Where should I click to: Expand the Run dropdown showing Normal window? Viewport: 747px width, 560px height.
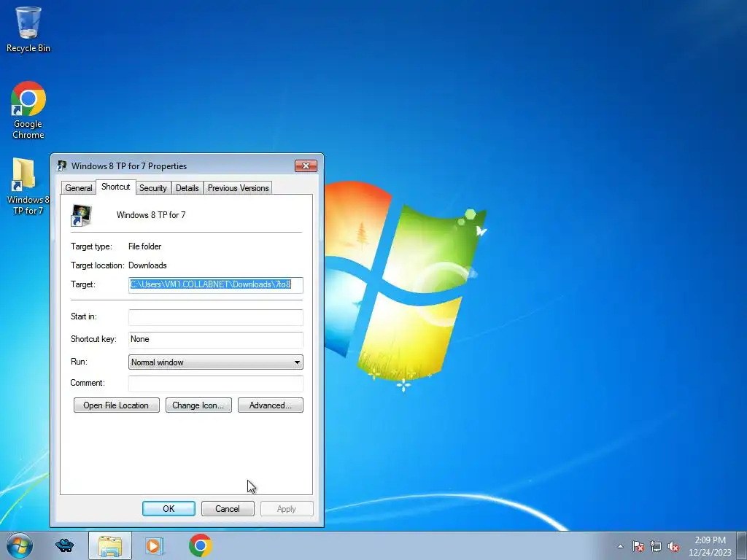(216, 362)
